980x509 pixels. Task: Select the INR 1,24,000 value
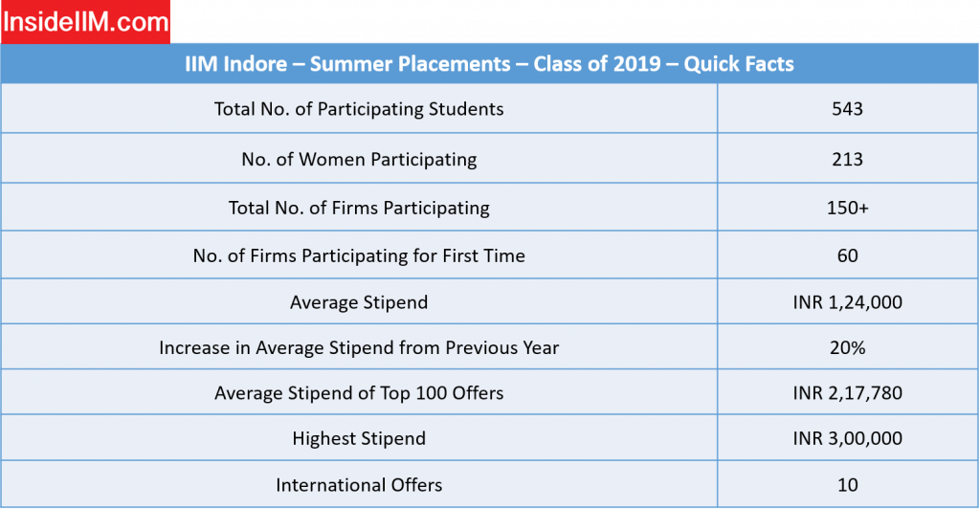pyautogui.click(x=848, y=302)
